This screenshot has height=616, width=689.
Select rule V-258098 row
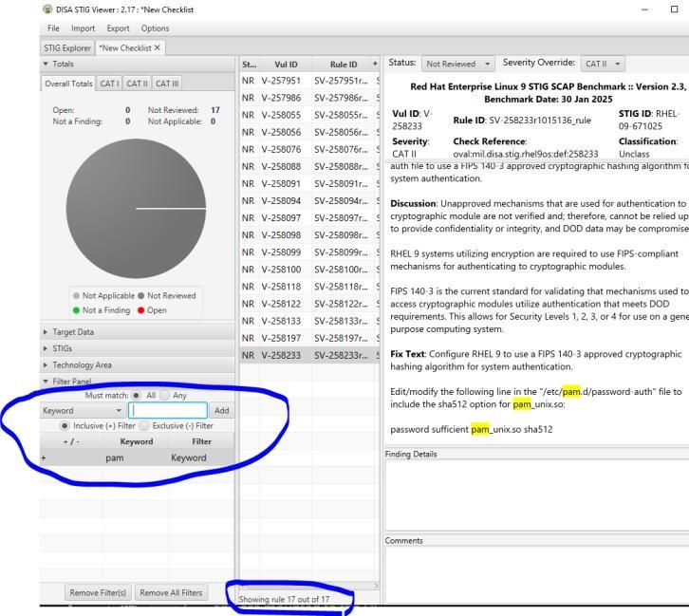(309, 235)
